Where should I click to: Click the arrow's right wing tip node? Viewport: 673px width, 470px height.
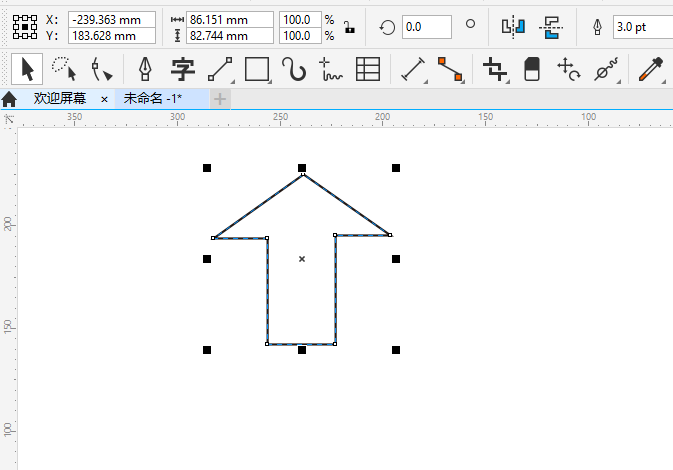coord(390,235)
